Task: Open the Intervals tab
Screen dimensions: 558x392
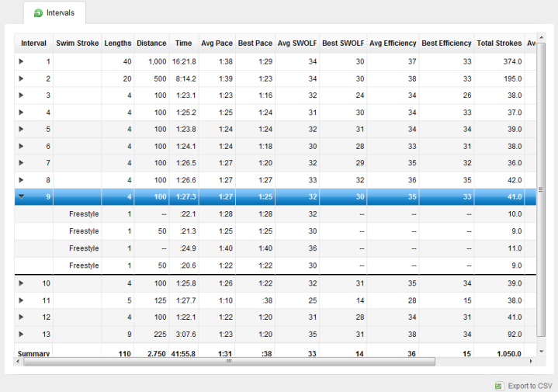Action: [x=54, y=13]
